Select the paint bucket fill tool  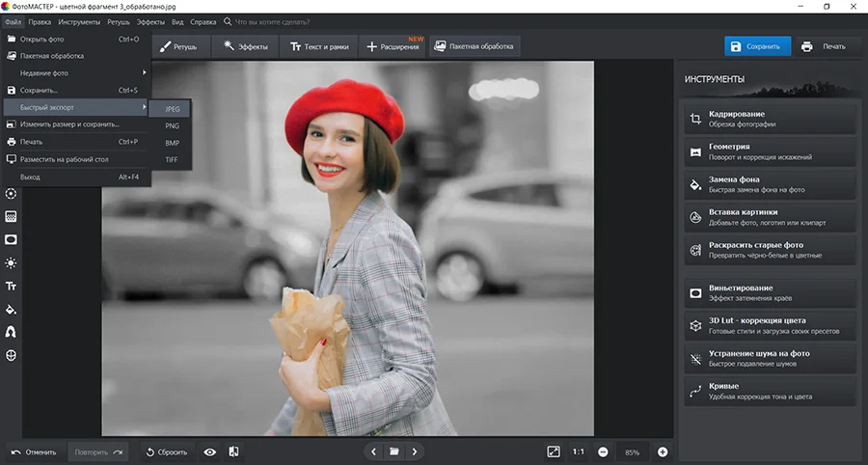click(11, 310)
